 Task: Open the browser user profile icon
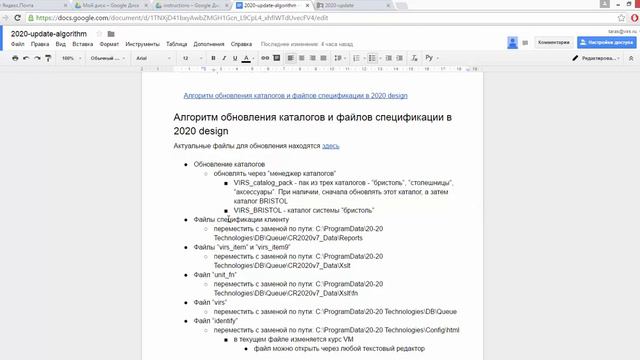click(604, 4)
